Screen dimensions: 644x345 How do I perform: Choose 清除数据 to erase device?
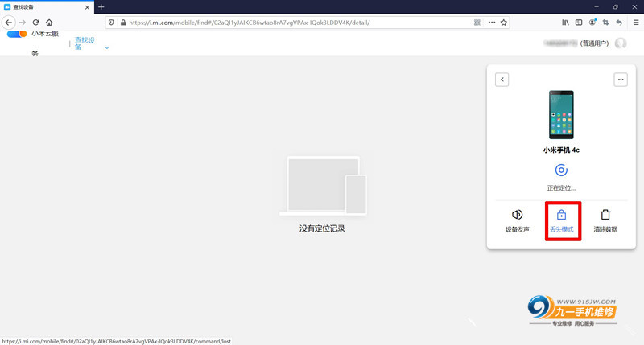coord(605,220)
